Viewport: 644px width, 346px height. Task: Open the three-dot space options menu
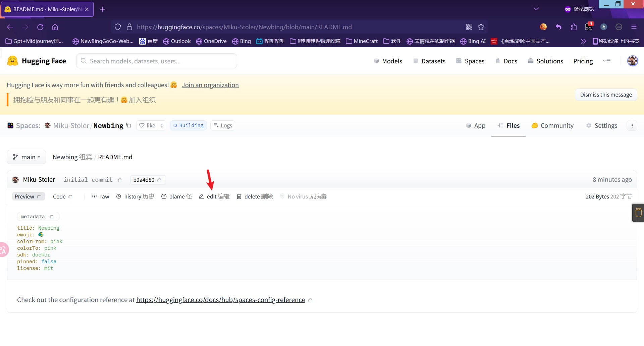[x=632, y=126]
